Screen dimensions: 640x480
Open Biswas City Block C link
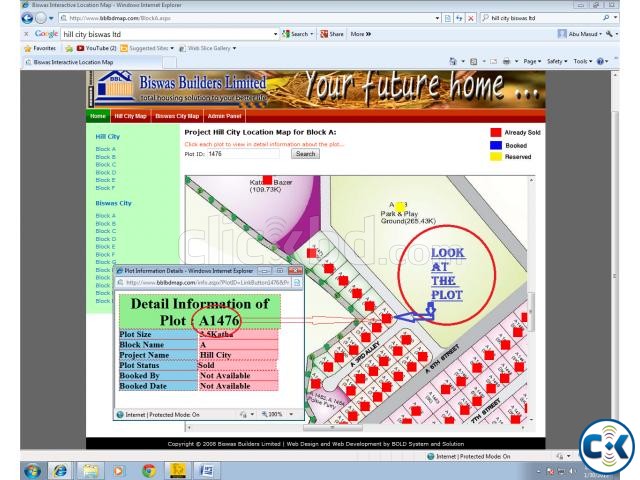[106, 231]
